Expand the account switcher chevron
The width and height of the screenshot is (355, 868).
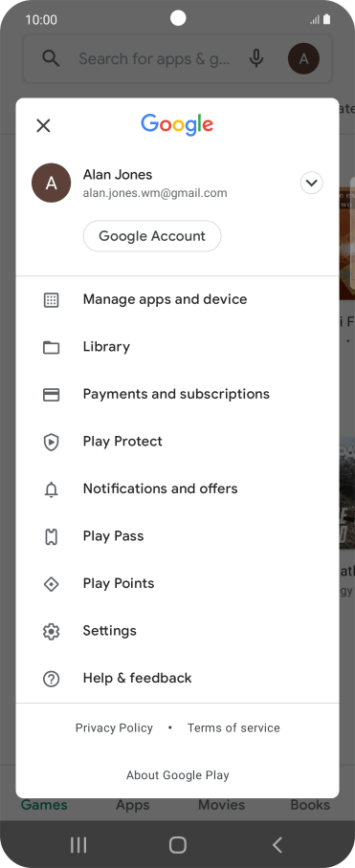(312, 183)
